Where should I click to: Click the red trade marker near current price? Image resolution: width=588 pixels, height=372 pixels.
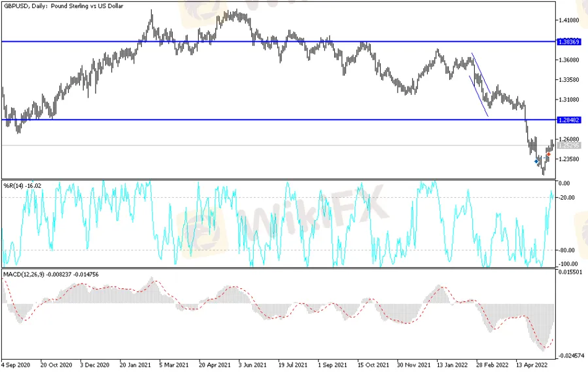point(548,155)
